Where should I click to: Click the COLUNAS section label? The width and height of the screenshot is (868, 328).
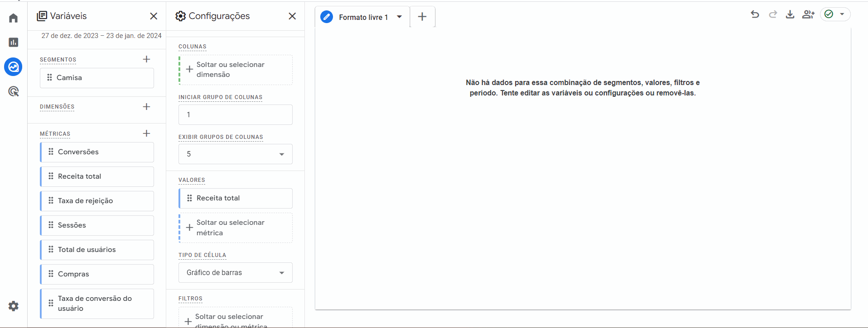coord(193,47)
